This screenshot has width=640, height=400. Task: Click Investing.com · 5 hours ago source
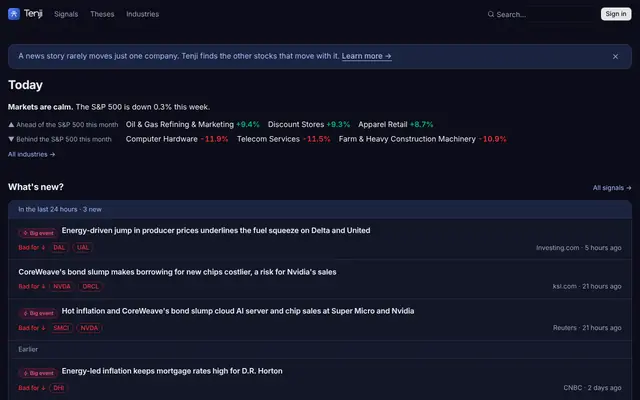tap(579, 248)
